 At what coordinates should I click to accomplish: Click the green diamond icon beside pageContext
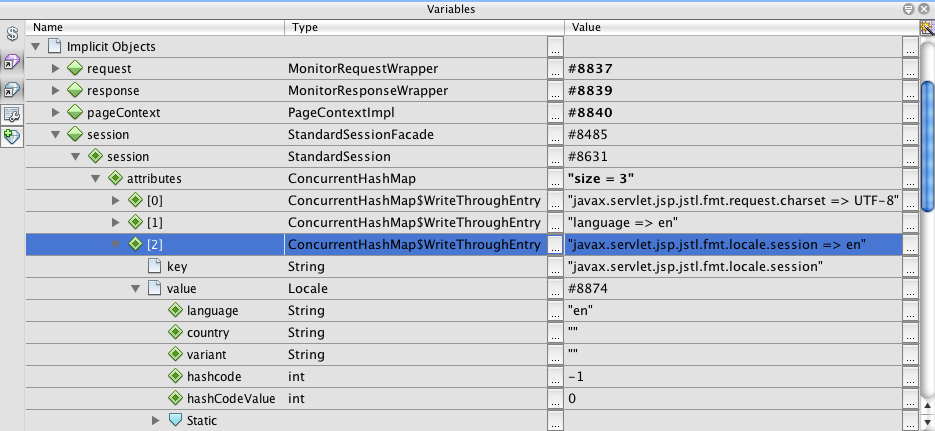75,113
